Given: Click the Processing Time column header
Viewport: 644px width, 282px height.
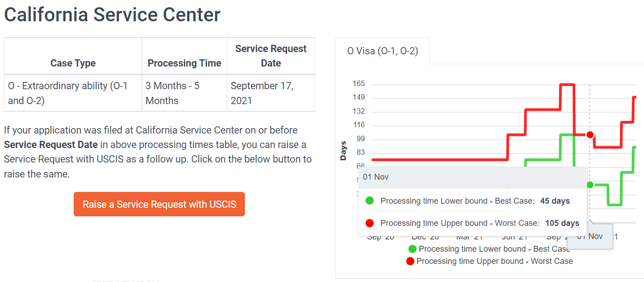Looking at the screenshot, I should pyautogui.click(x=184, y=63).
